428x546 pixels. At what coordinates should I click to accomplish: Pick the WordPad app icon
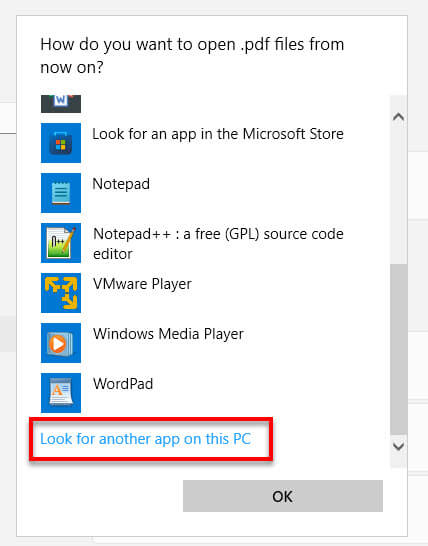click(61, 393)
